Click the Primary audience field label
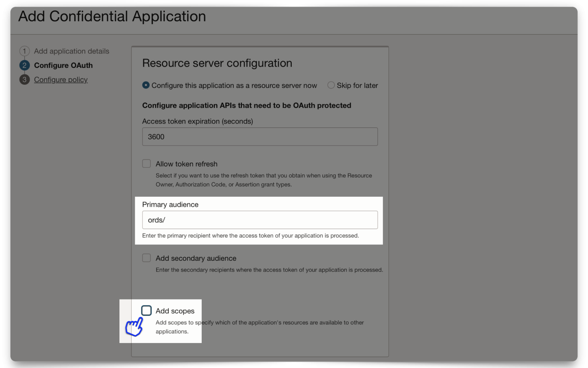Image resolution: width=588 pixels, height=368 pixels. tap(170, 204)
